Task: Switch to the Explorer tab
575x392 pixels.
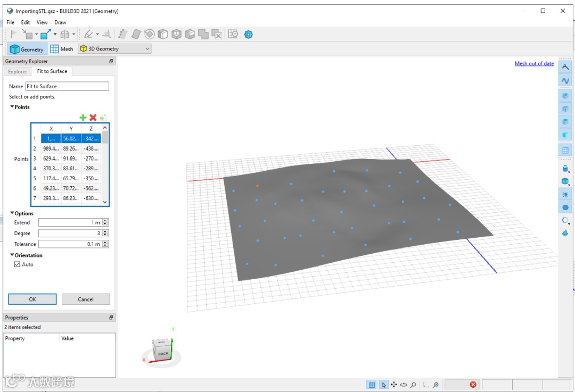Action: (x=18, y=71)
